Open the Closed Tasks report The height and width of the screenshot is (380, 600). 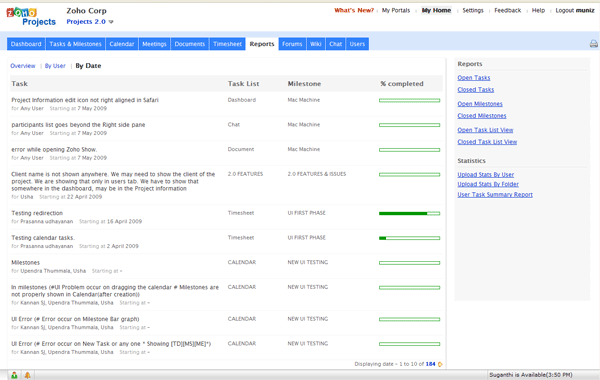pyautogui.click(x=476, y=90)
